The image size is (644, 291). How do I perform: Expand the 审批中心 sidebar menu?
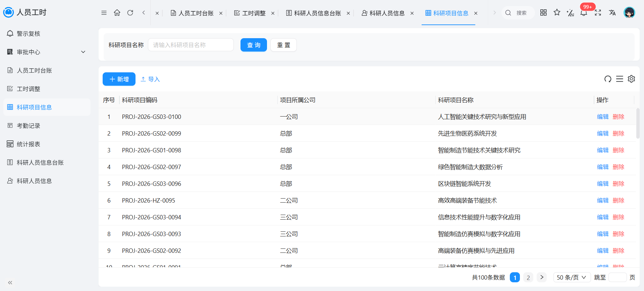coord(47,52)
